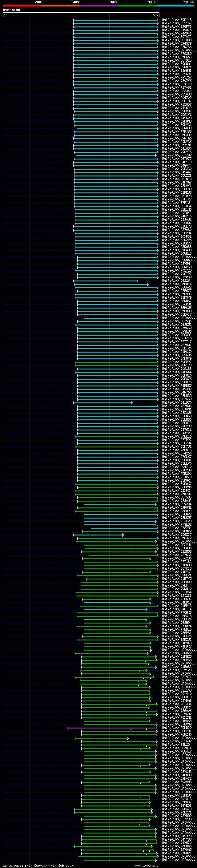Image resolution: width=197 pixels, height=868 pixels.
Task: Choose the UniRef100_P31691 entry
Action: point(177,74)
